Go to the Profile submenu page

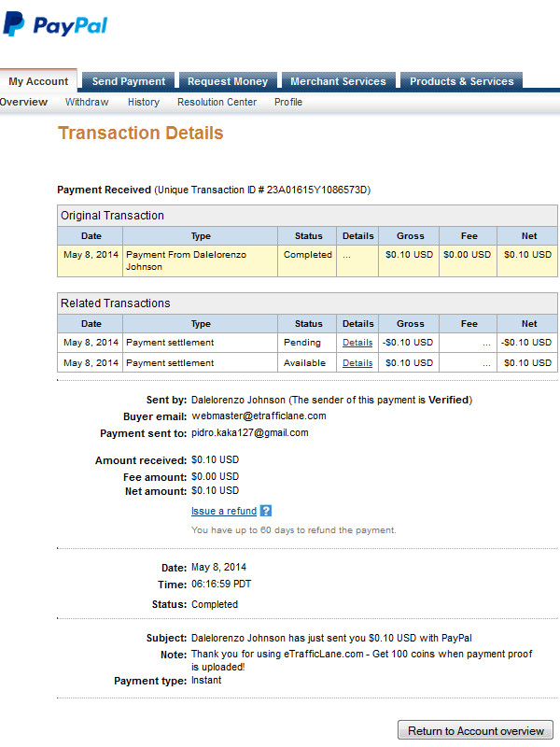click(x=288, y=102)
